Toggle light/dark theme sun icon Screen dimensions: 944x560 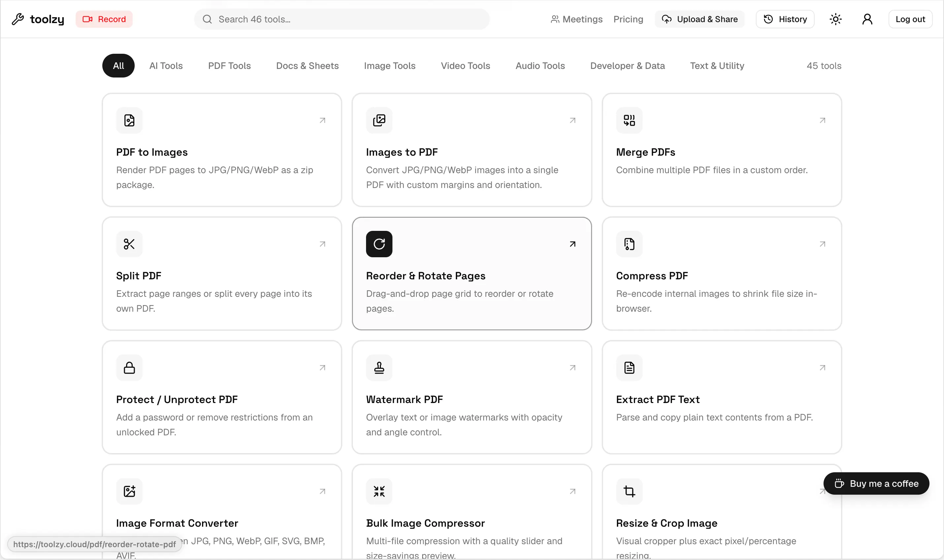click(836, 19)
